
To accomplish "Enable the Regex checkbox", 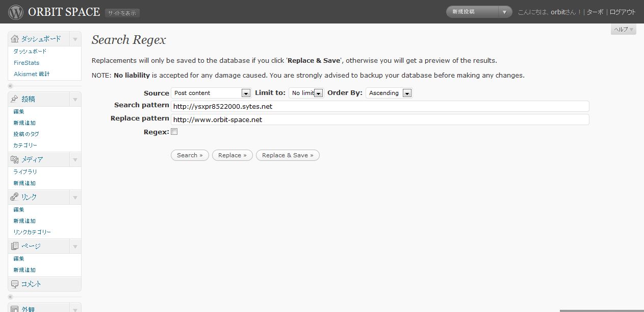I will pos(174,132).
